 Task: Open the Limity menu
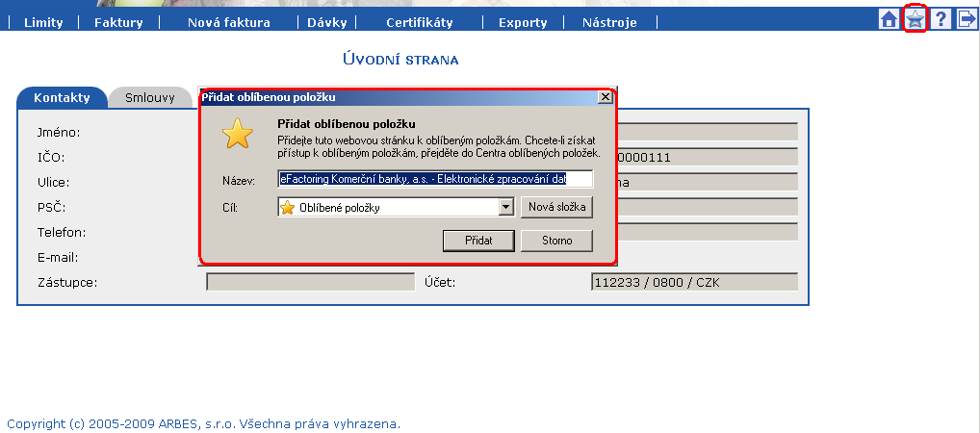pos(43,22)
